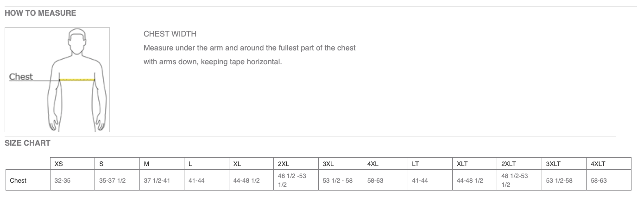
Task: Click the Chest label in the diagram
Action: click(x=21, y=77)
